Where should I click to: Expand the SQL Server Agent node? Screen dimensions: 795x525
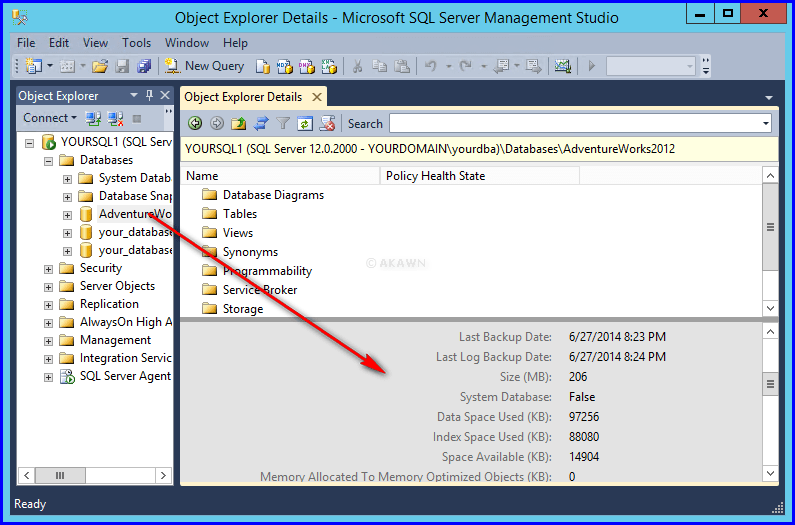point(48,377)
